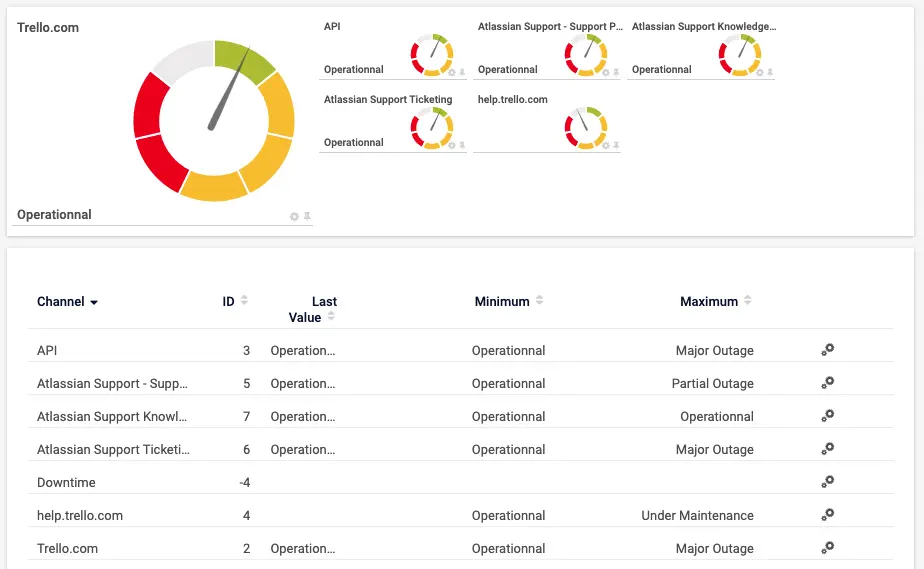Pin the help.trello.com gauge
Screen dimensions: 924x569
616,145
